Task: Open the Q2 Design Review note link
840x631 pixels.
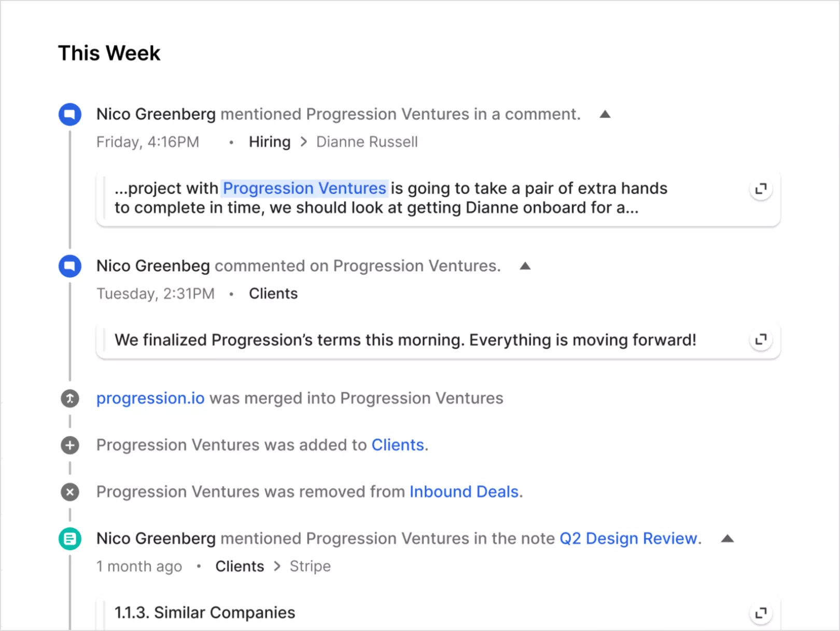Action: [628, 539]
